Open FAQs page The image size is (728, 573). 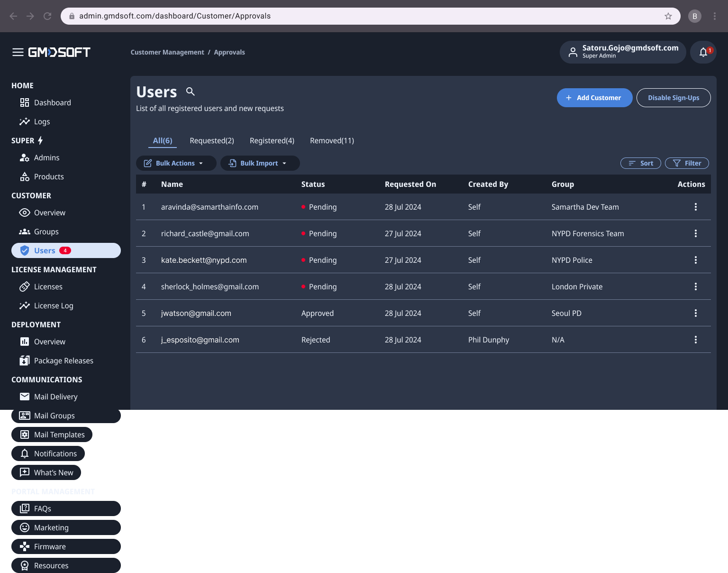[66, 508]
